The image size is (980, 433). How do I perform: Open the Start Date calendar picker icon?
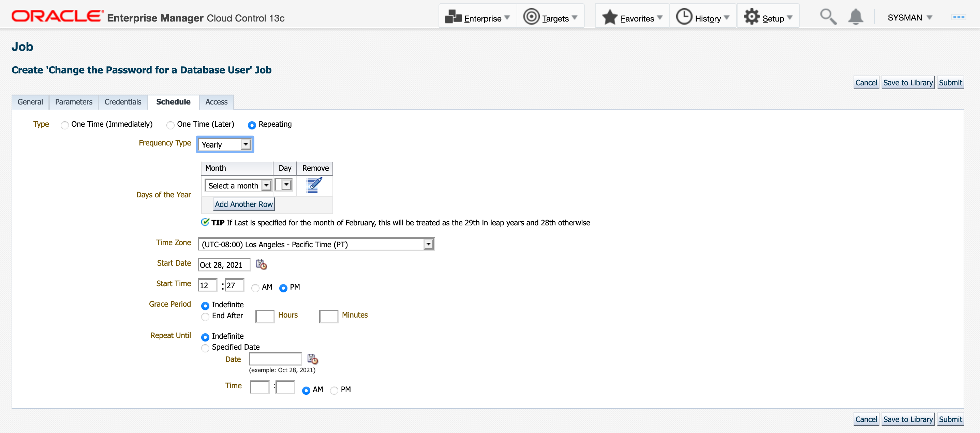(261, 265)
